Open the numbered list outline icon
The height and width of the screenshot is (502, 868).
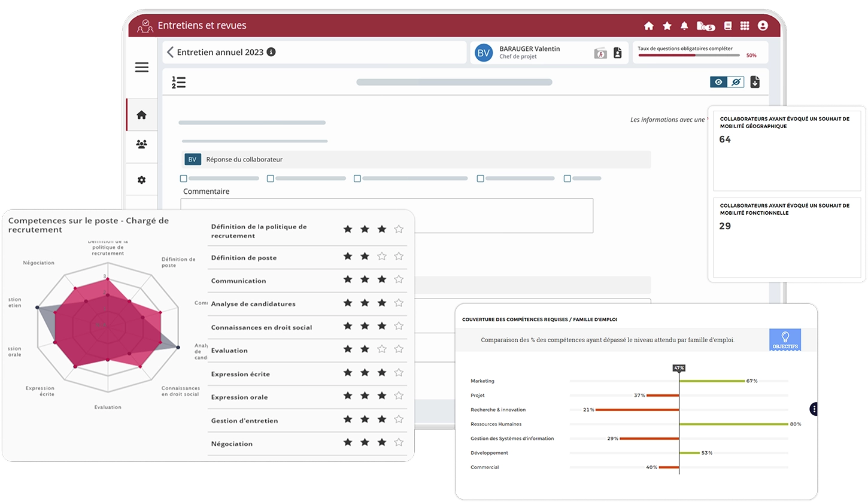click(x=178, y=83)
